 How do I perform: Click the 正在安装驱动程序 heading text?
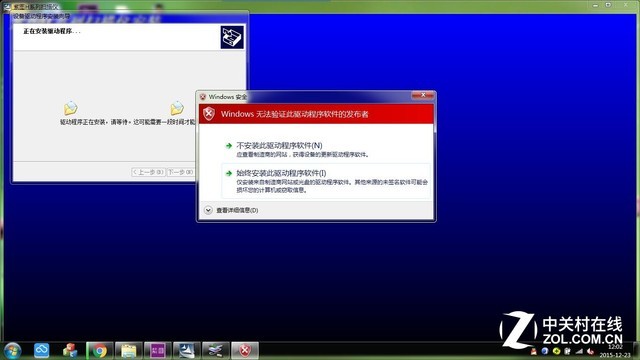point(51,31)
